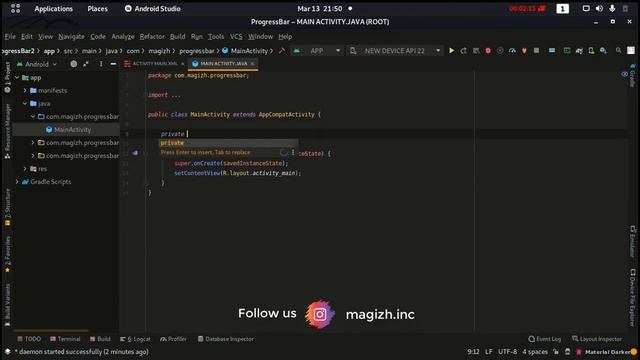Open the APP run configuration dropdown

pyautogui.click(x=317, y=51)
